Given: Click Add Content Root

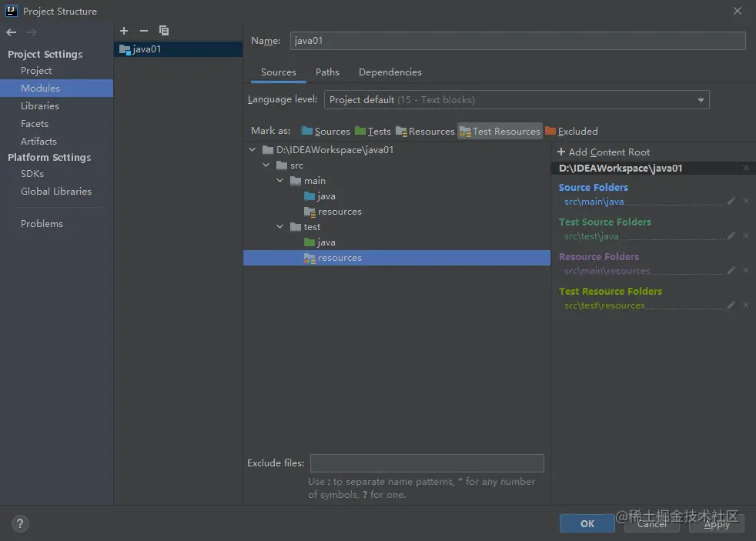Looking at the screenshot, I should 604,152.
